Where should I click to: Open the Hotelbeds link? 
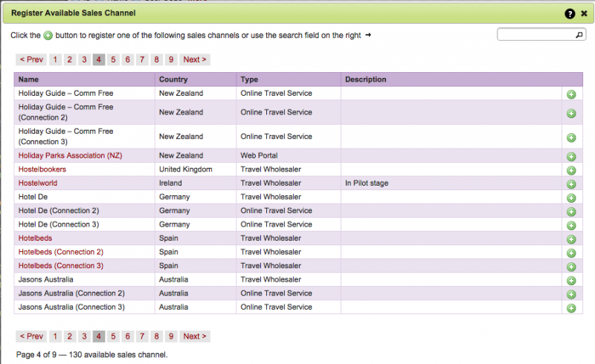(35, 238)
